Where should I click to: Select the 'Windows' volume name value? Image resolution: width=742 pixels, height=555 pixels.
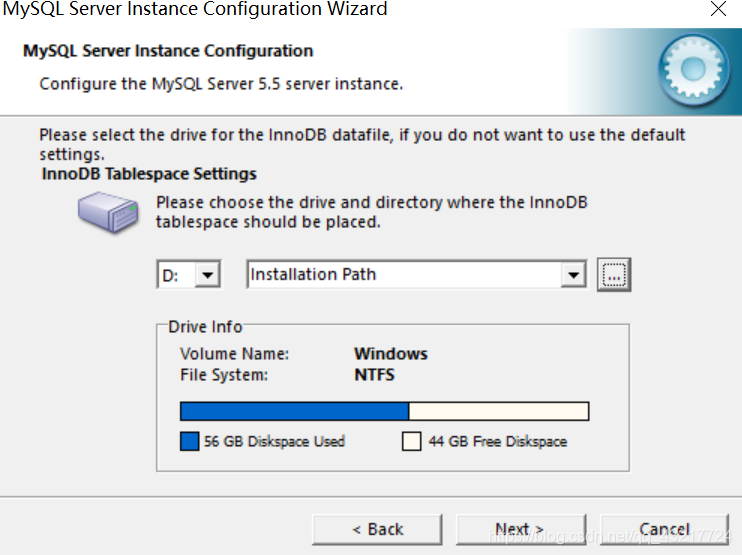391,353
